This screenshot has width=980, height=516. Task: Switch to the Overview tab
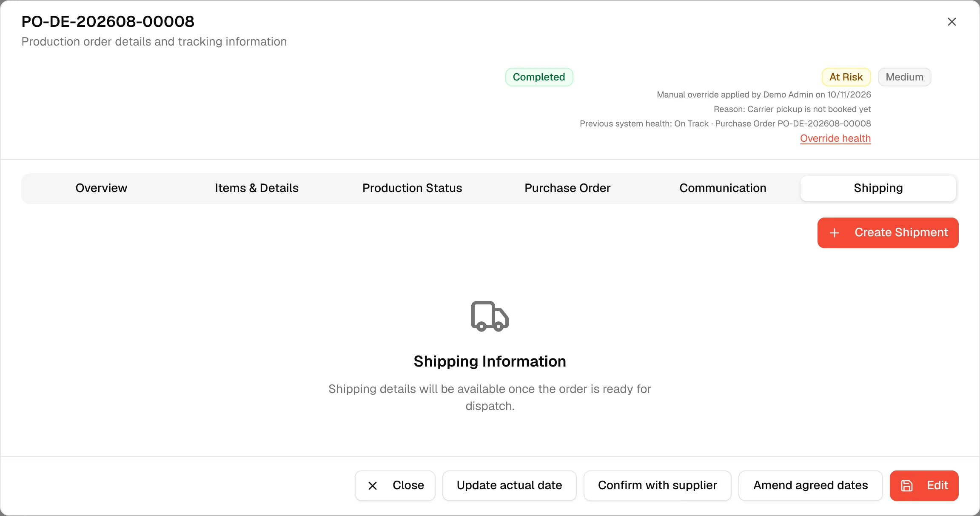[x=101, y=188]
